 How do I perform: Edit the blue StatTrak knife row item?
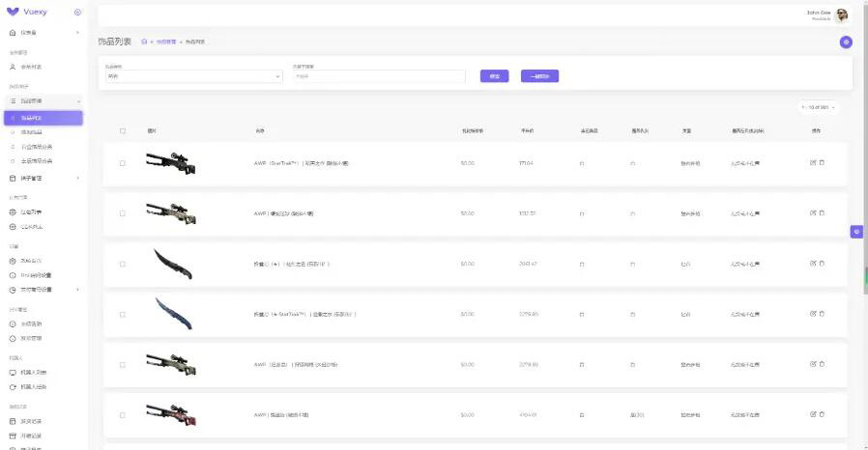(813, 314)
